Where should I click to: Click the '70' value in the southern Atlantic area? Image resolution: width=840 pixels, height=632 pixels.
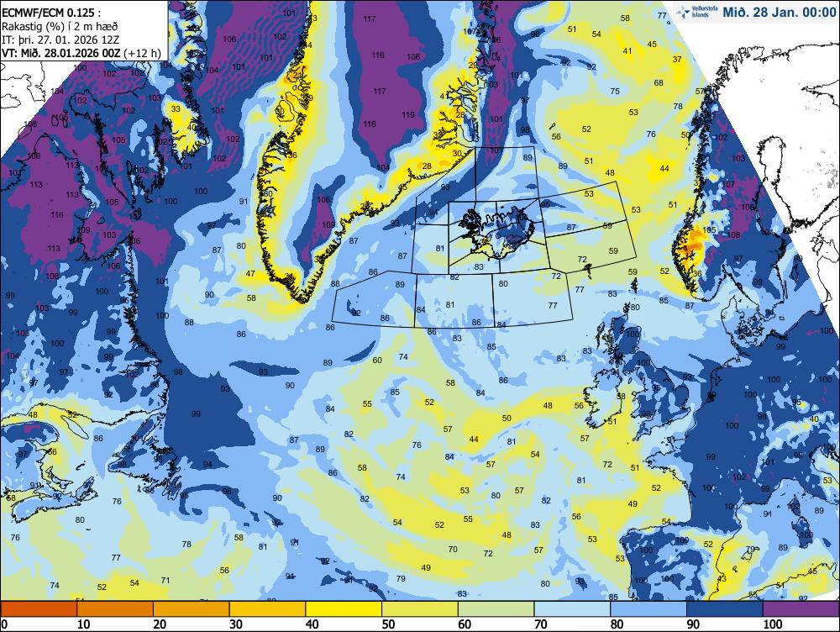(453, 550)
